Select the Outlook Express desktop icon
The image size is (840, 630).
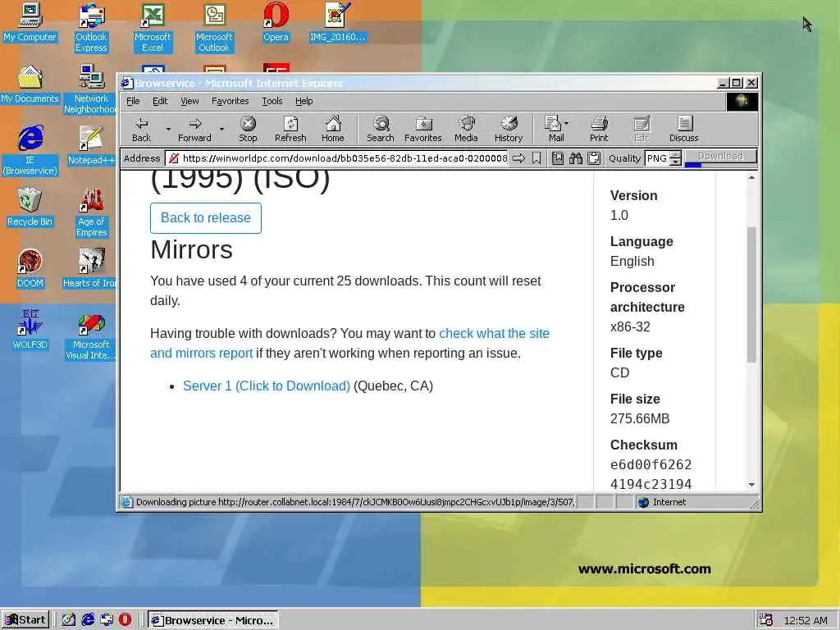91,27
